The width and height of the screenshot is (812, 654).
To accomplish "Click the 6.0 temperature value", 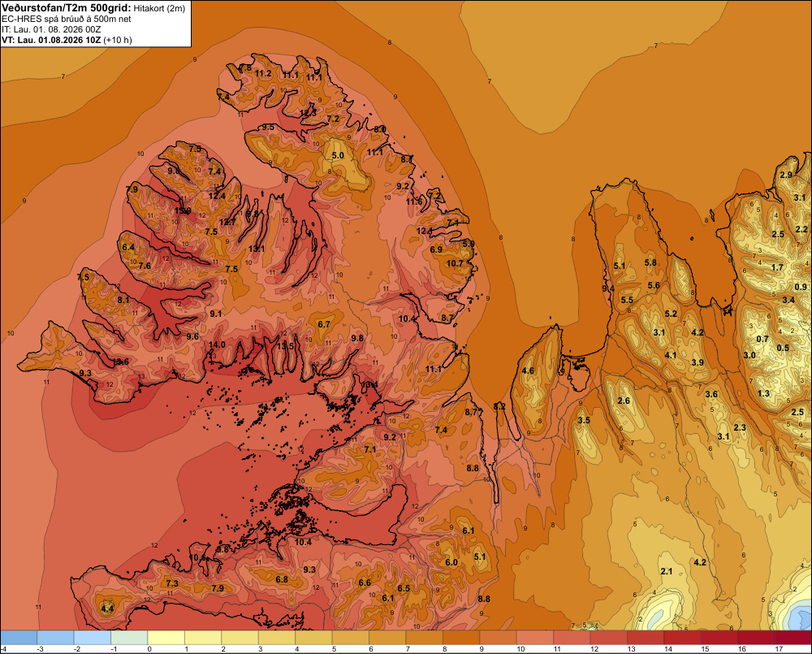I will (x=451, y=562).
